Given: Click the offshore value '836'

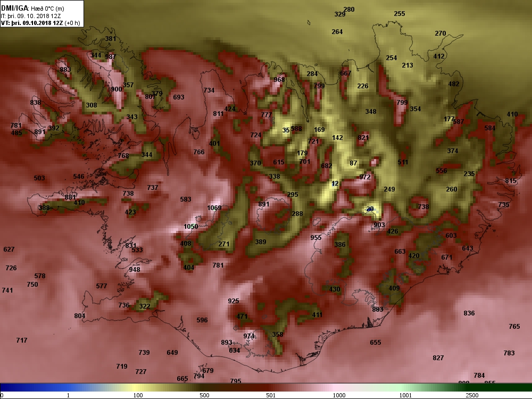Looking at the screenshot, I should pyautogui.click(x=469, y=313).
